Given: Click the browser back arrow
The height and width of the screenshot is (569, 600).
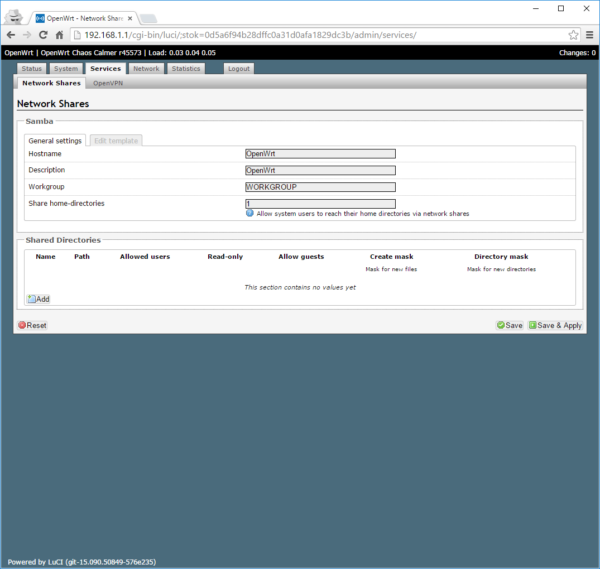Looking at the screenshot, I should [x=11, y=35].
